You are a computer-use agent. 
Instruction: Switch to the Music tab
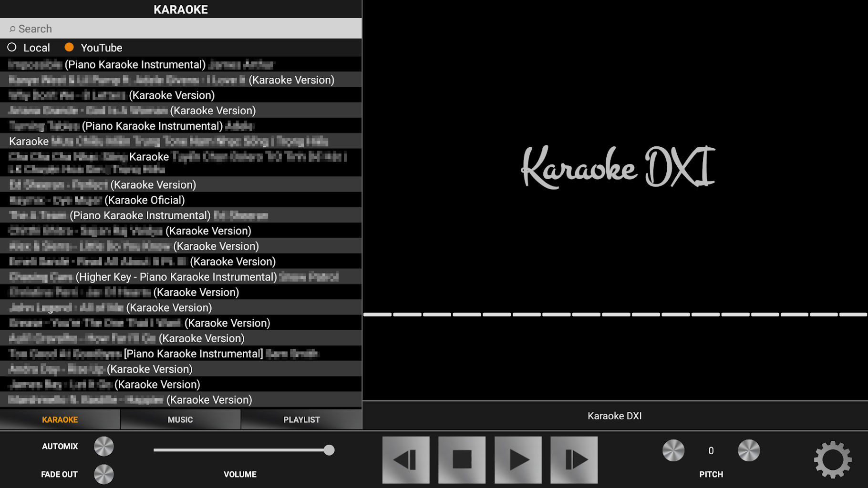[180, 419]
